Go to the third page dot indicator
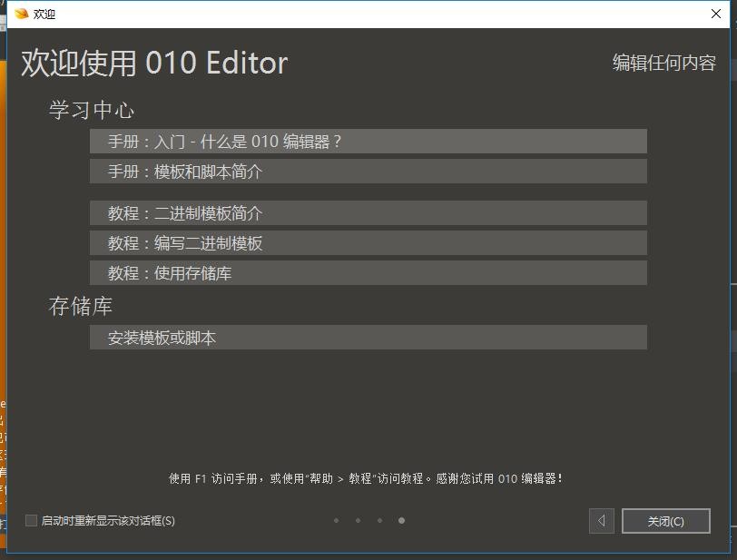 tap(379, 520)
